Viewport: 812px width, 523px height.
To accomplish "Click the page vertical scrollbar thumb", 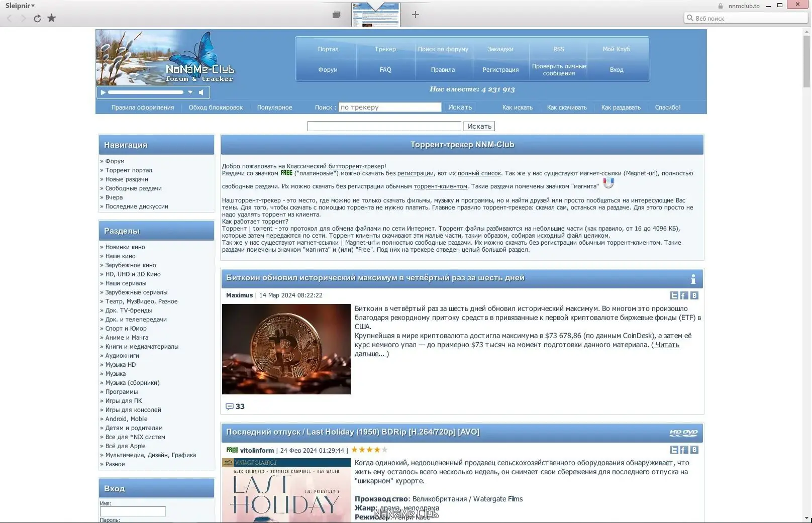I will 806,61.
